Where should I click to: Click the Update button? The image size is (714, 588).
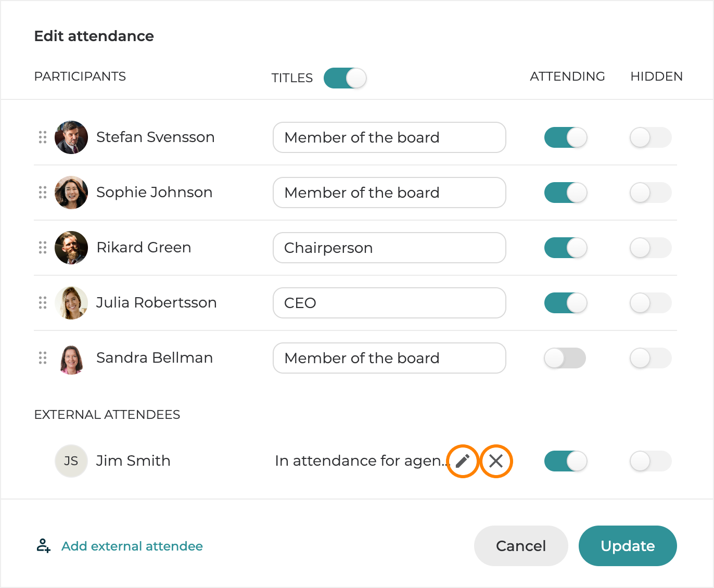[628, 546]
